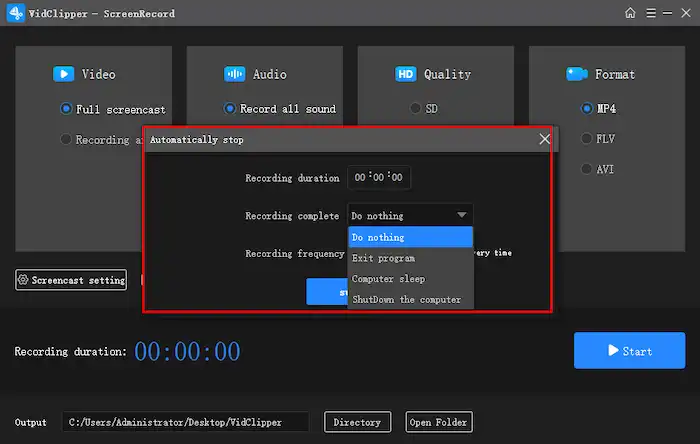Viewport: 700px width, 444px height.
Task: Click the Recording complete label
Action: [x=292, y=216]
